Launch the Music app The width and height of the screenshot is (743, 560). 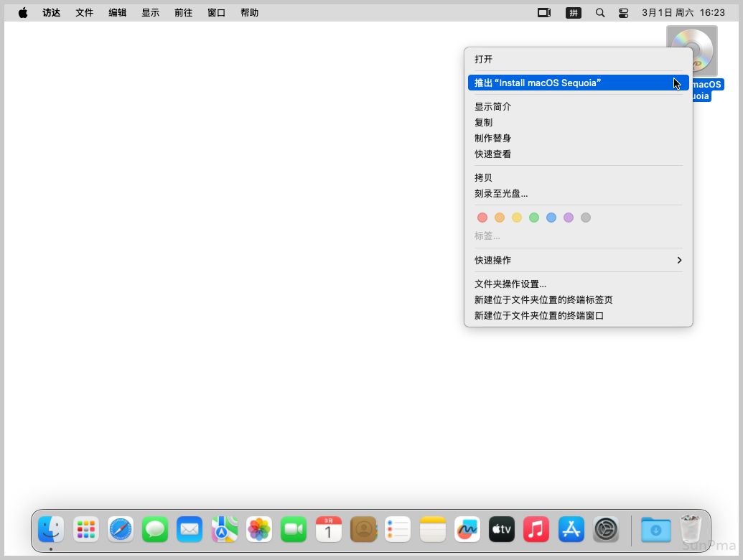click(536, 530)
